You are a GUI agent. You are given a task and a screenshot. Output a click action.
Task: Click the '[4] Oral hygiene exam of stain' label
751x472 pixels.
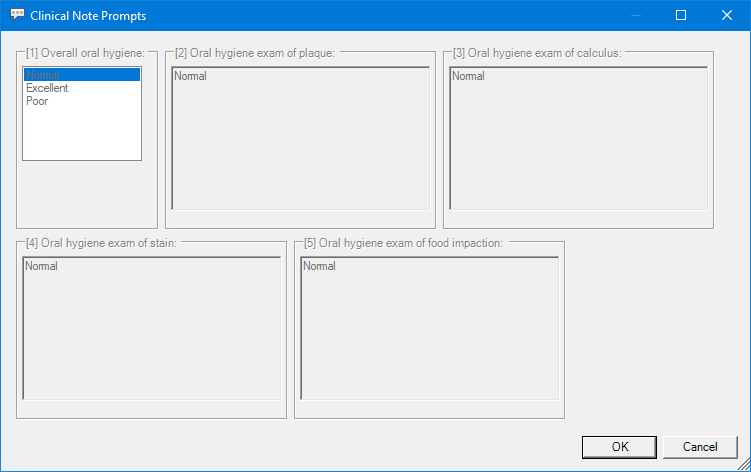pos(101,243)
